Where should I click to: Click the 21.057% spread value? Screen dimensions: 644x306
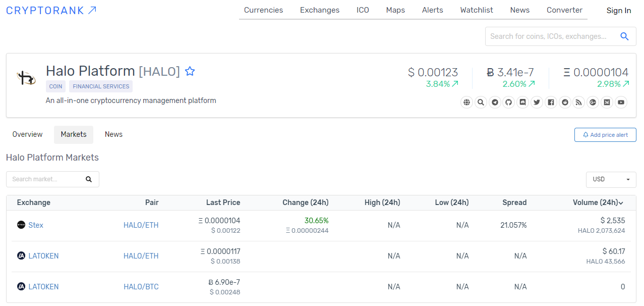(x=513, y=225)
